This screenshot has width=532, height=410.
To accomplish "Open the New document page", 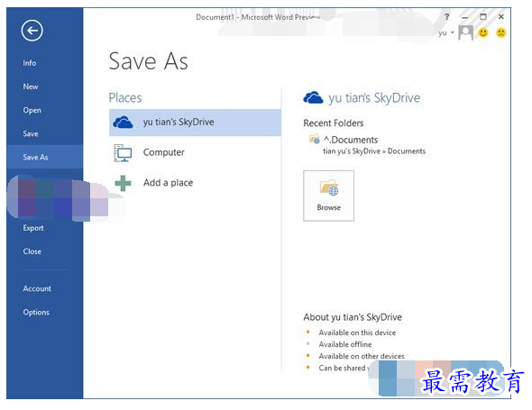I will pyautogui.click(x=31, y=87).
